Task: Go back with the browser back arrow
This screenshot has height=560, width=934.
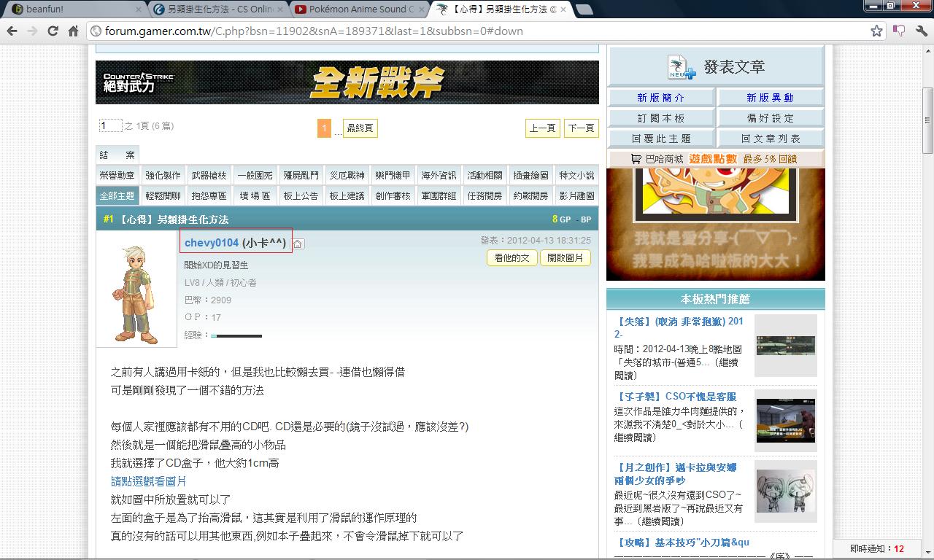Action: coord(12,31)
